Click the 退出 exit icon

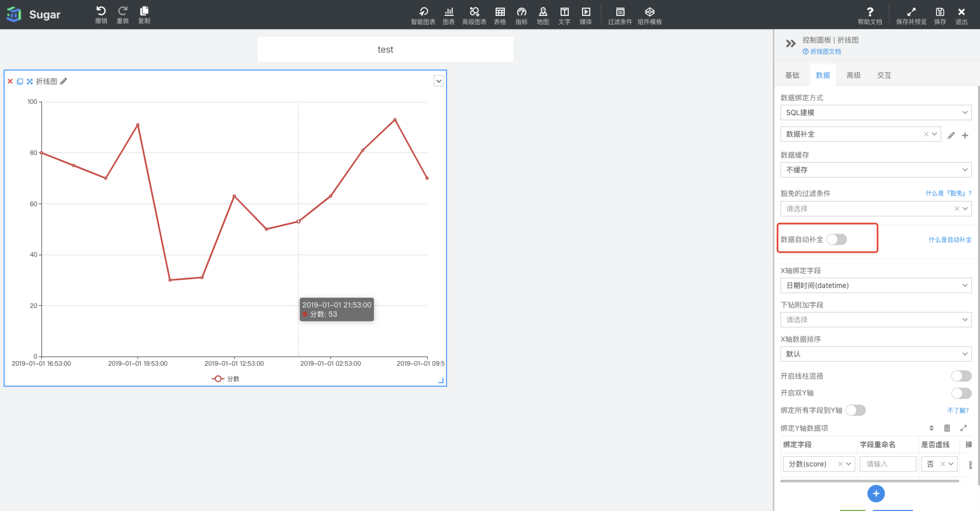pyautogui.click(x=961, y=16)
